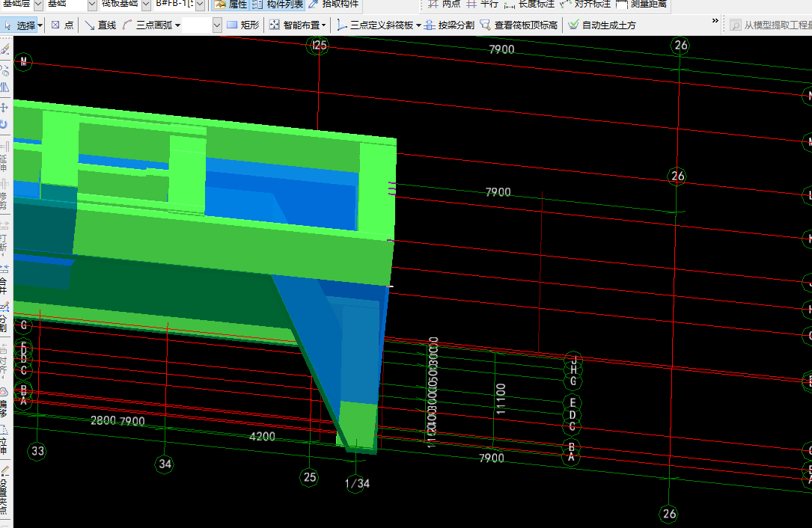
Task: Choose the 直线 (line) drawing tool
Action: [x=100, y=25]
